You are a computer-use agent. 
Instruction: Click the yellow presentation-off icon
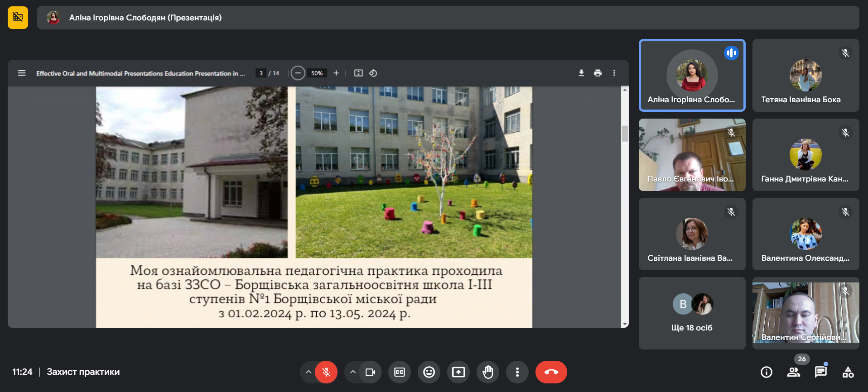click(x=18, y=18)
